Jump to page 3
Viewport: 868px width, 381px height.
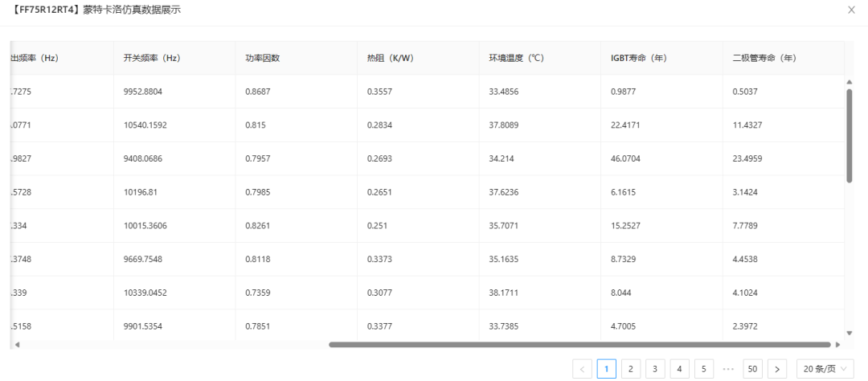point(655,369)
